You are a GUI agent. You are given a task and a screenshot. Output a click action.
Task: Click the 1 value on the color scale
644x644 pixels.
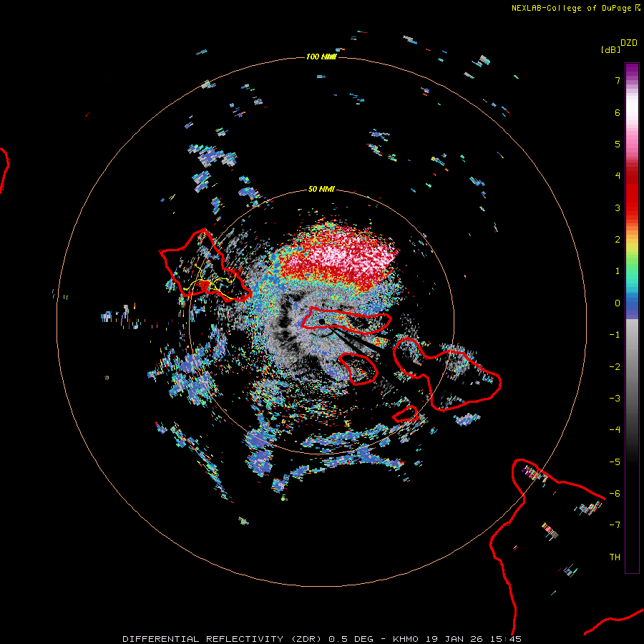coord(618,271)
